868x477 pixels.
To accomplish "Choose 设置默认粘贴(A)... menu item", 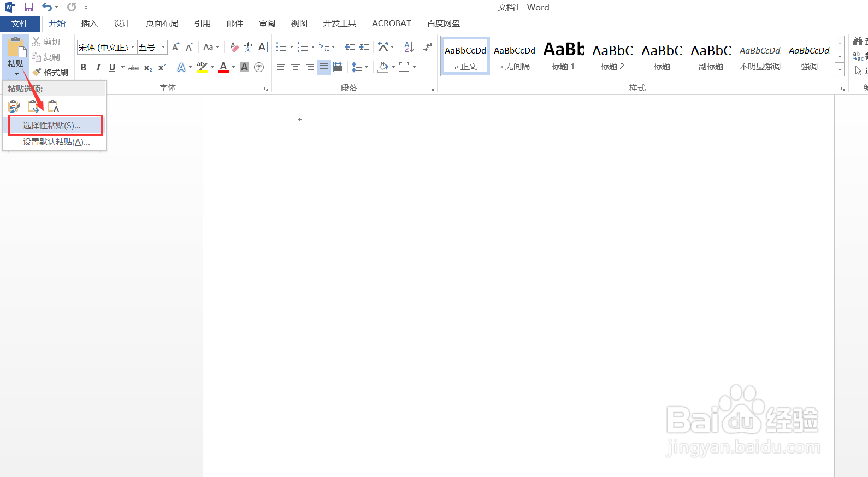I will (55, 142).
